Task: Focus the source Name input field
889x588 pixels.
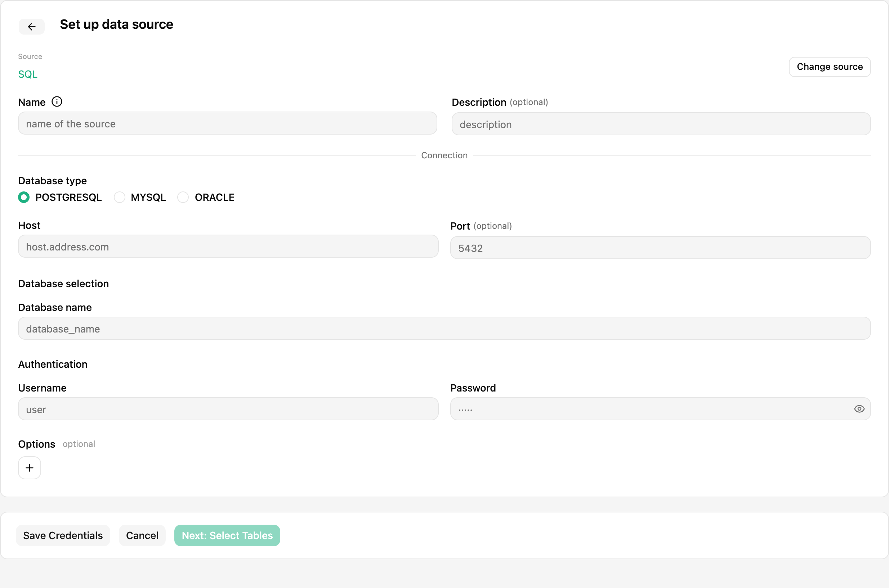Action: pyautogui.click(x=227, y=123)
